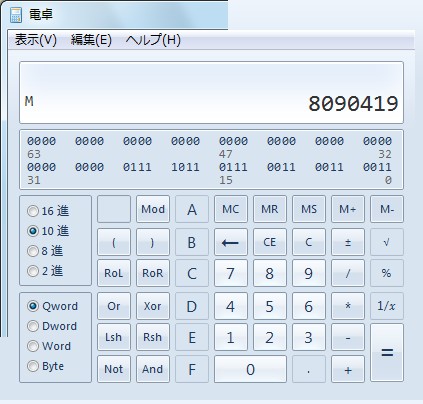Toggle the 0111 bit group above label 15

pyautogui.click(x=233, y=167)
